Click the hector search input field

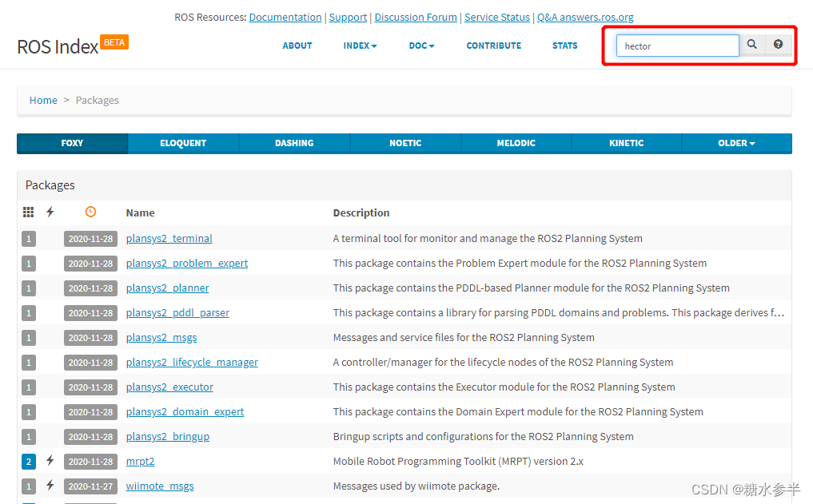pos(677,46)
